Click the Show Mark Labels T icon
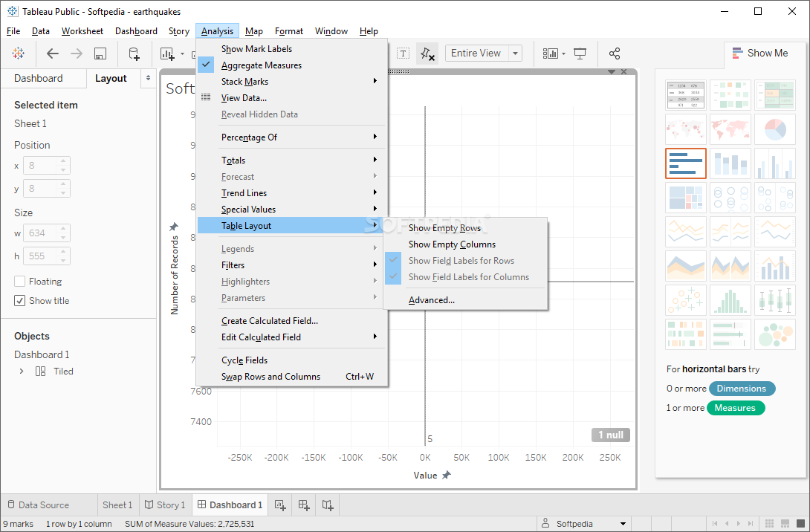 pyautogui.click(x=403, y=53)
